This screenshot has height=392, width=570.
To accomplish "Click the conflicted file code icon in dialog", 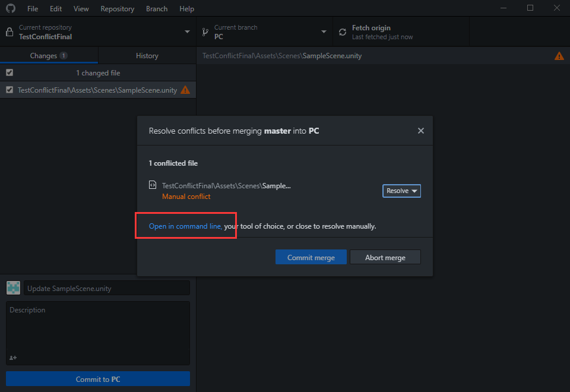I will coord(153,185).
